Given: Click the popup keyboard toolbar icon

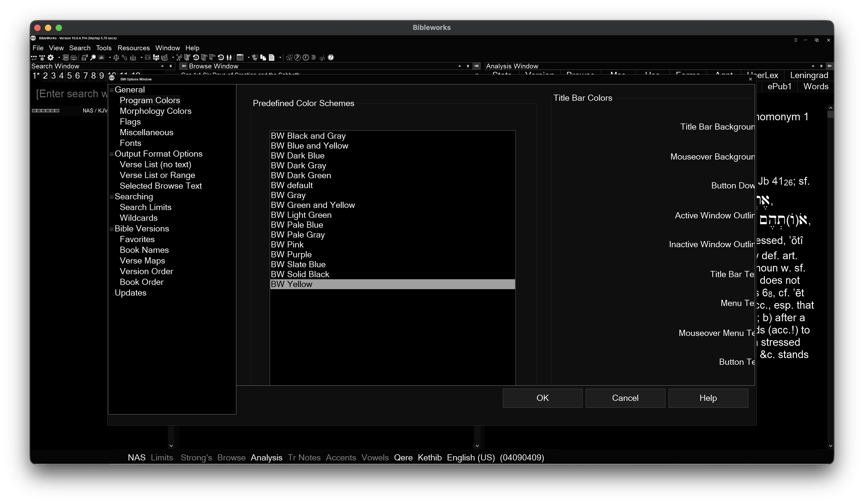Looking at the screenshot, I should coord(74,57).
